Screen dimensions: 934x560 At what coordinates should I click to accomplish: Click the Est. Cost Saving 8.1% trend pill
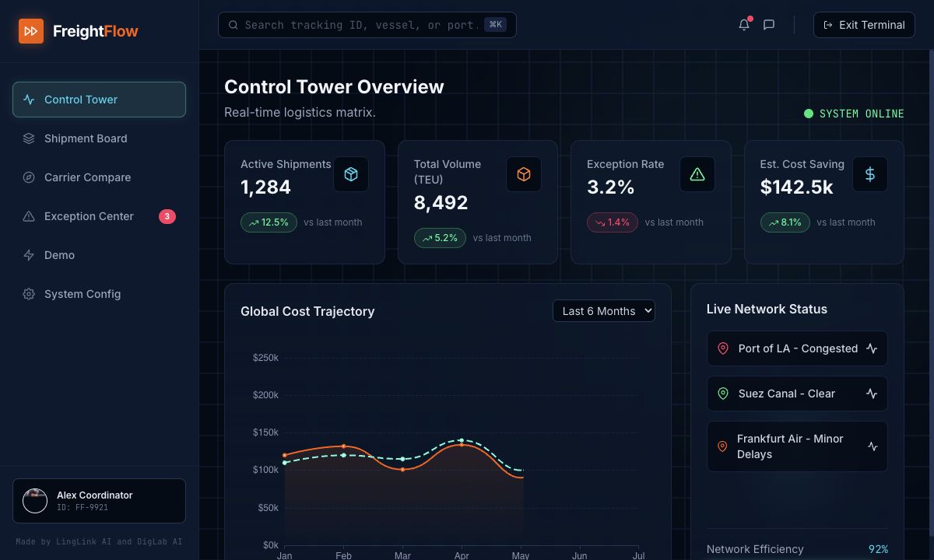[x=785, y=222]
